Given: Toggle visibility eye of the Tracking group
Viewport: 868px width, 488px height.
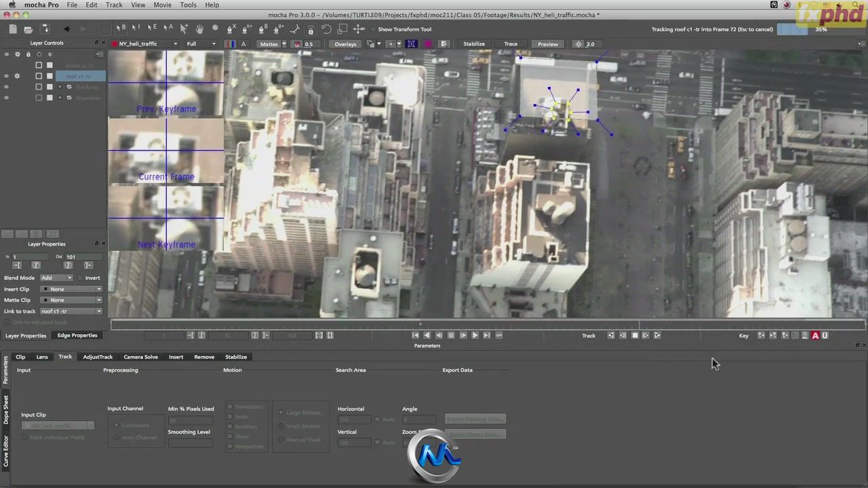Looking at the screenshot, I should pos(6,87).
